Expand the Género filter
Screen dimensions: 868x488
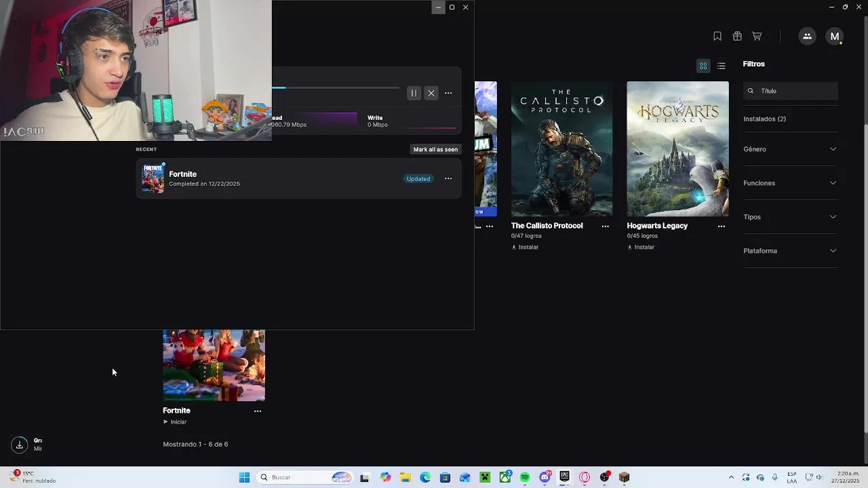pyautogui.click(x=790, y=149)
